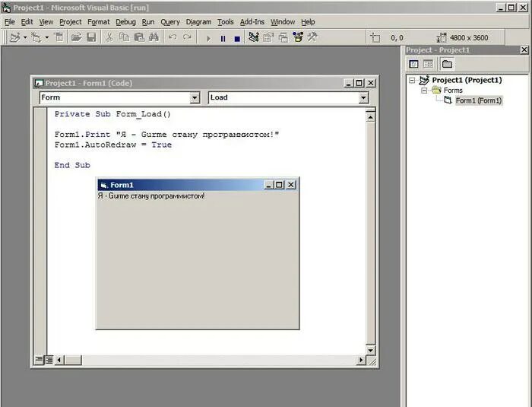Viewport: 532px width, 407px height.
Task: Click the Add Standard EXE Project icon
Action: pyautogui.click(x=15, y=37)
